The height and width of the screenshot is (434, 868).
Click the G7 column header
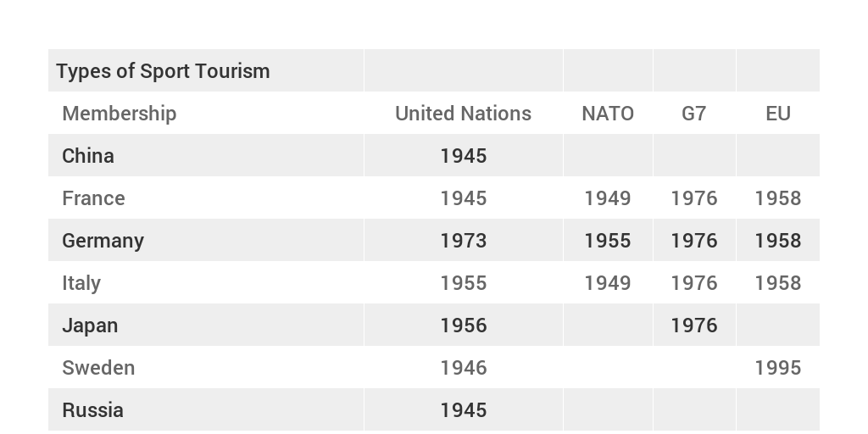694,114
